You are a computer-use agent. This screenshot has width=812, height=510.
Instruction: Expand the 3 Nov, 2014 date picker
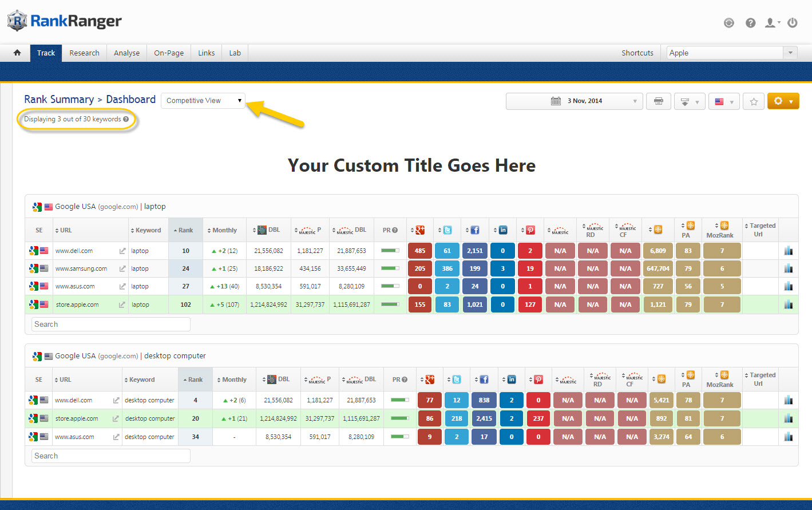click(574, 101)
